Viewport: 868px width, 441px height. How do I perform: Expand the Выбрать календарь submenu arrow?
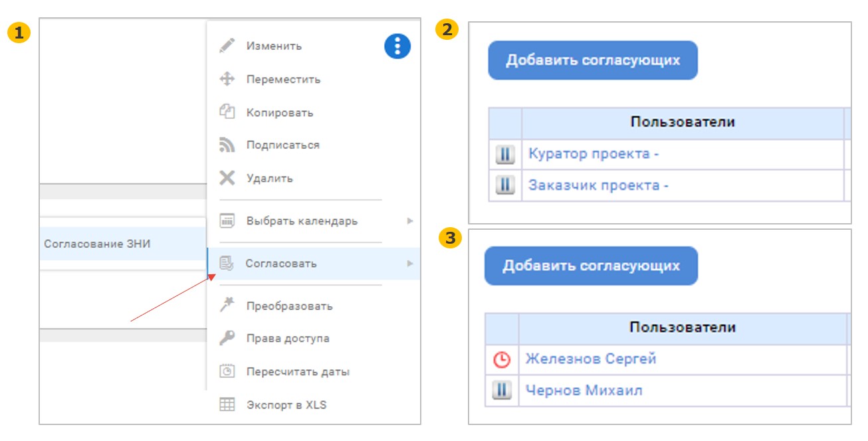[410, 221]
